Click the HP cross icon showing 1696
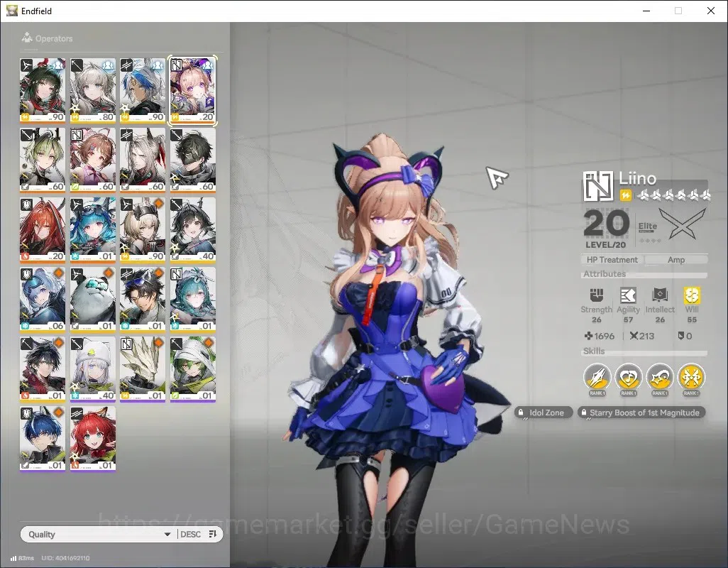This screenshot has height=568, width=728. coord(588,336)
